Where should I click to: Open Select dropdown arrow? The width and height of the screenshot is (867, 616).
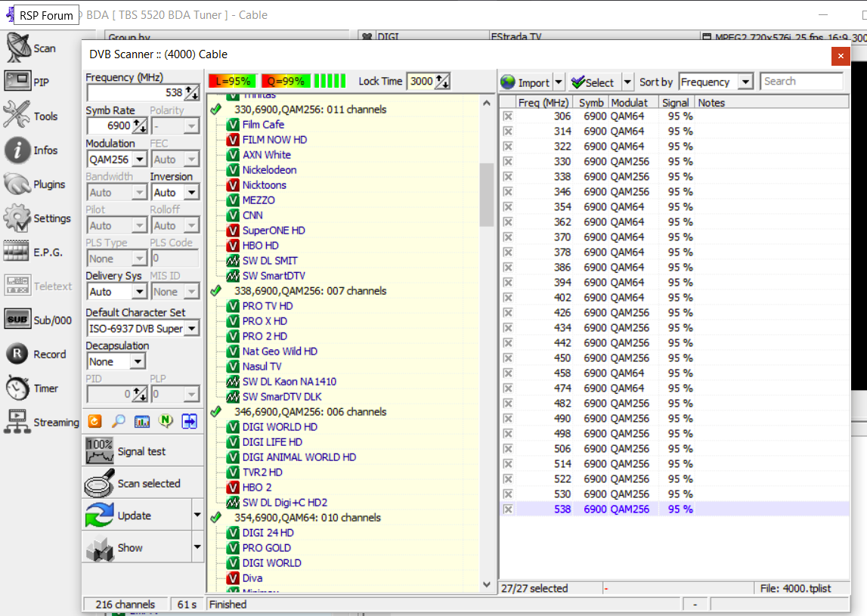coord(627,82)
